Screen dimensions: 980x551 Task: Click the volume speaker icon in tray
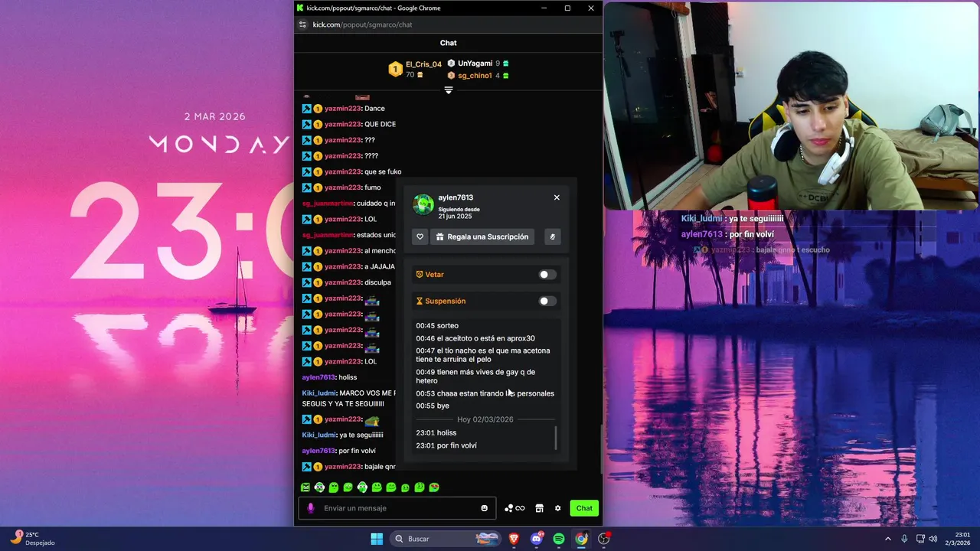pyautogui.click(x=933, y=539)
